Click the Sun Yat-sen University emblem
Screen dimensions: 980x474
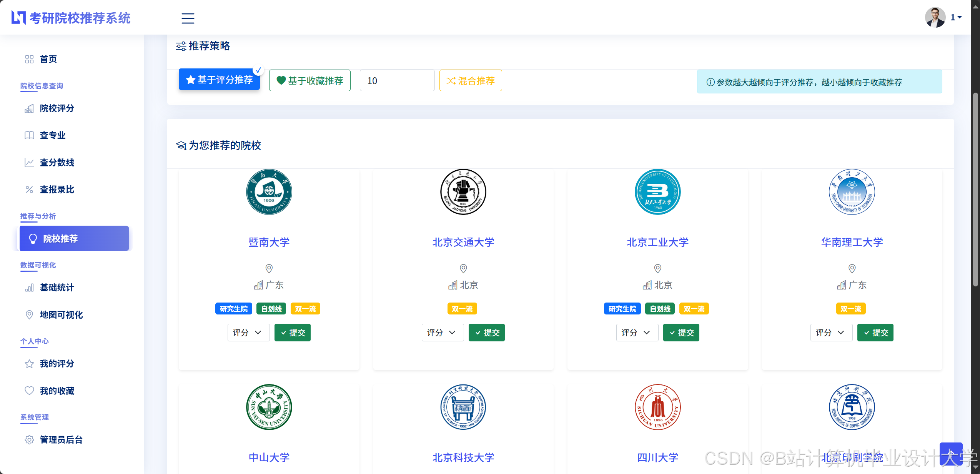coord(269,407)
